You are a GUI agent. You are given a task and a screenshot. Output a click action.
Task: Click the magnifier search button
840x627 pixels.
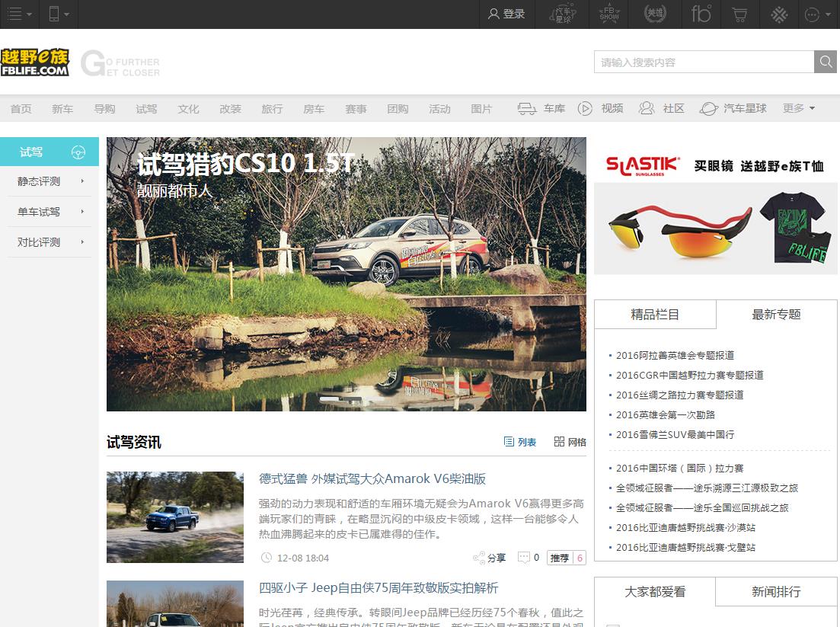pos(826,62)
